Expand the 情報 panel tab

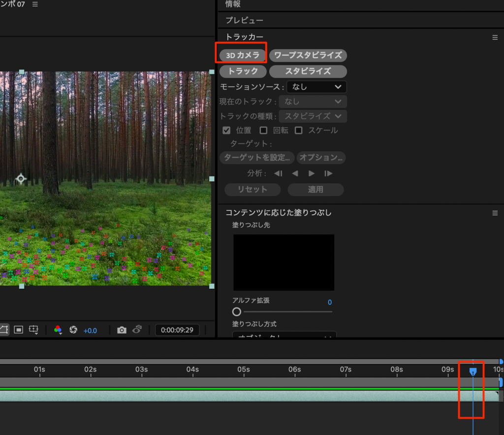coord(233,4)
